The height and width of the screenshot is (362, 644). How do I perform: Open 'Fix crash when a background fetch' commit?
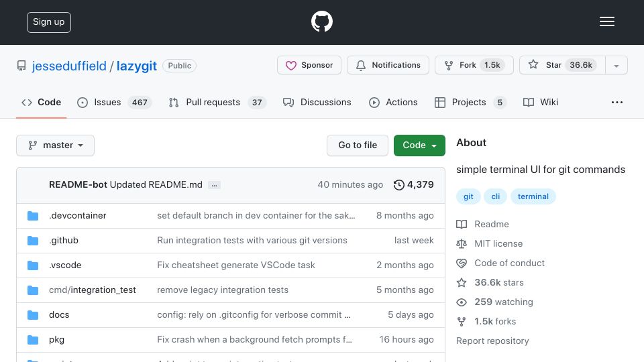pyautogui.click(x=254, y=340)
